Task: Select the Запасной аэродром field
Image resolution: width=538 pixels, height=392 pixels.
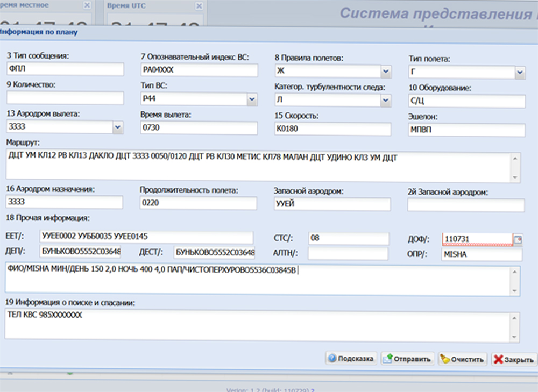Action: pos(332,204)
